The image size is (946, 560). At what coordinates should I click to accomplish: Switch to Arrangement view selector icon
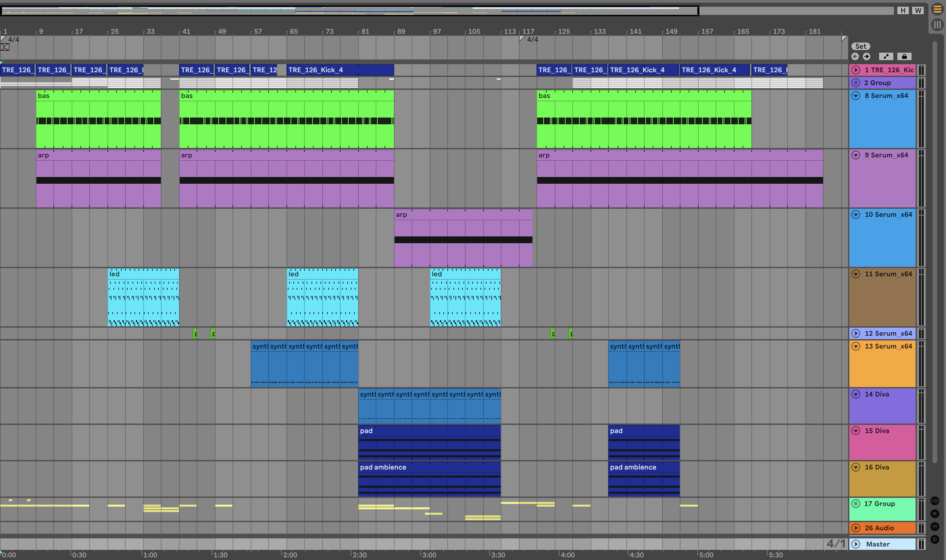point(937,9)
